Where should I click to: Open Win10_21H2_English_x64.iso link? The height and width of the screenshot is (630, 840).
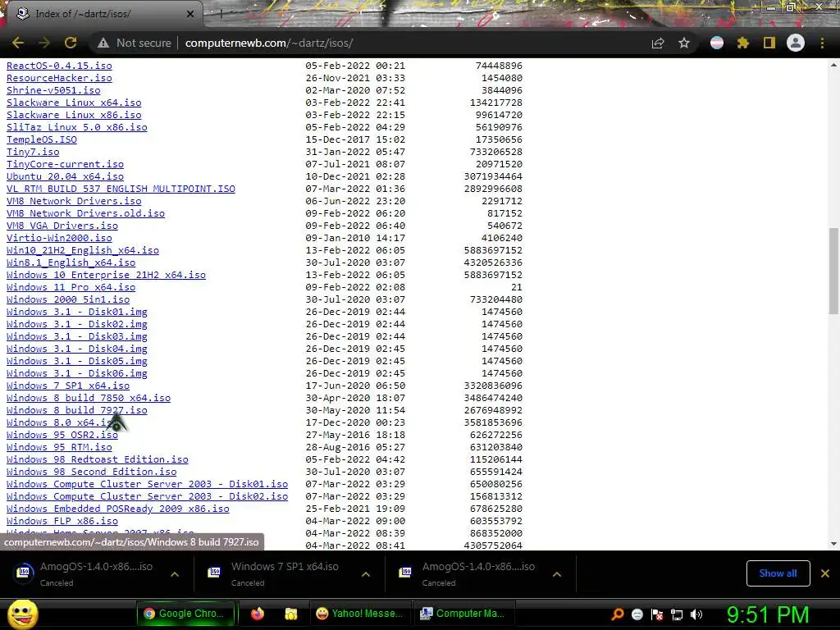(83, 251)
